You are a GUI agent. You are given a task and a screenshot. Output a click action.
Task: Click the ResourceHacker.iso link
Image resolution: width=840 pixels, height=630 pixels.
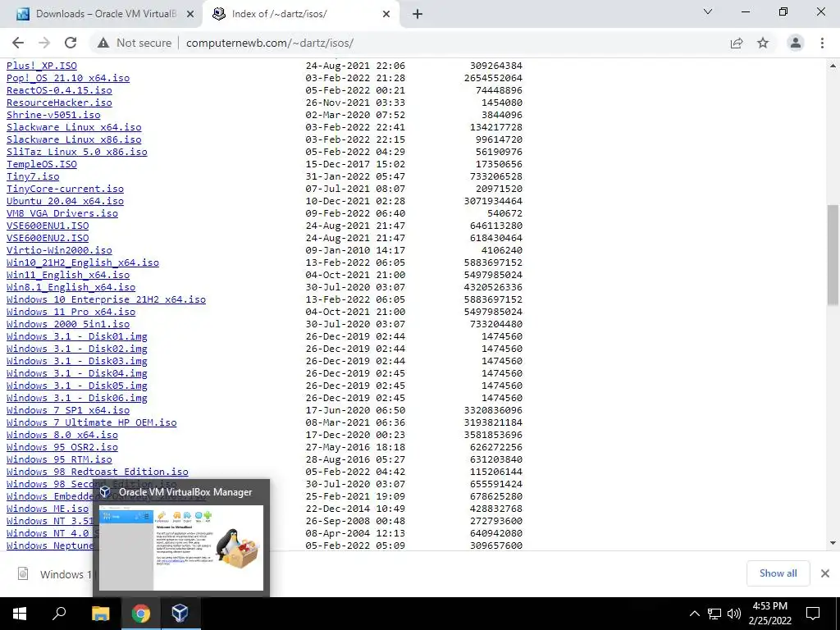pos(59,103)
